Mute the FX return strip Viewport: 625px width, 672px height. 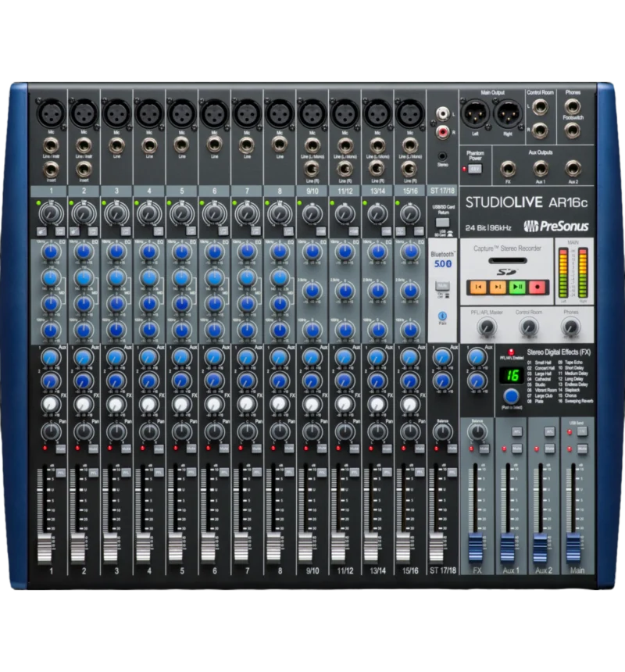(x=484, y=449)
